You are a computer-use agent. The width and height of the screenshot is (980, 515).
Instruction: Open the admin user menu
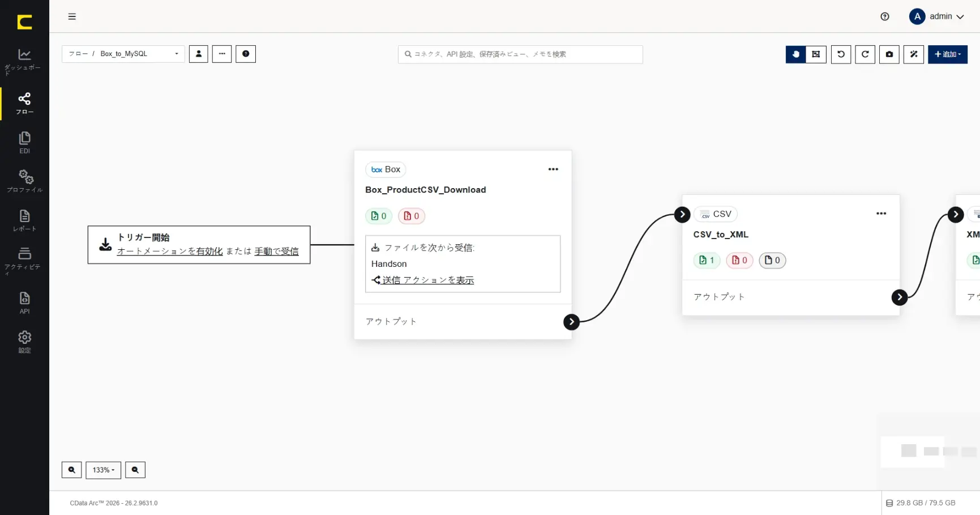pos(936,16)
